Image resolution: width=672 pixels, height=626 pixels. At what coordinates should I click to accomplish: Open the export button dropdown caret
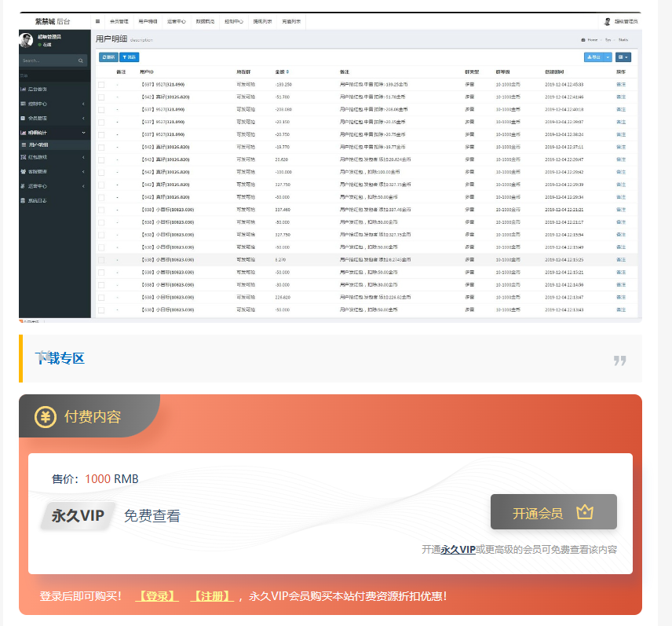tap(608, 57)
